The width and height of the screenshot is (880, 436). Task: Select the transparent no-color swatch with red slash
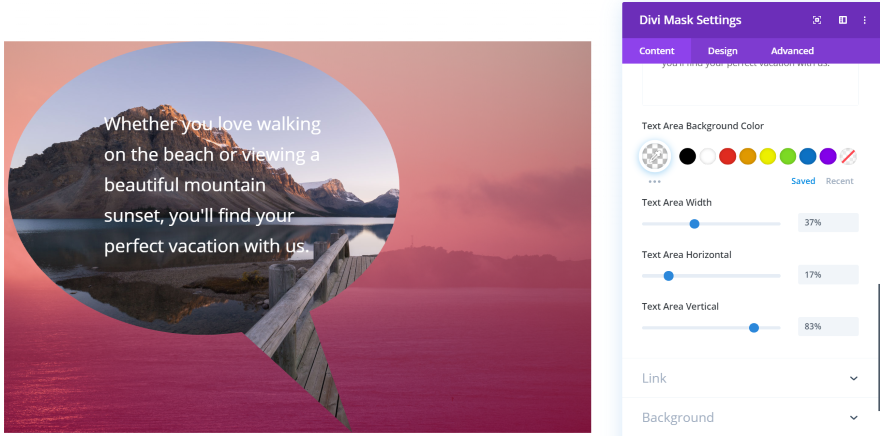[848, 156]
